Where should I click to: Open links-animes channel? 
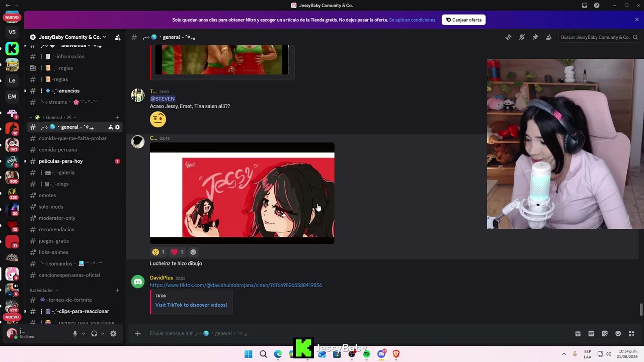(53, 252)
